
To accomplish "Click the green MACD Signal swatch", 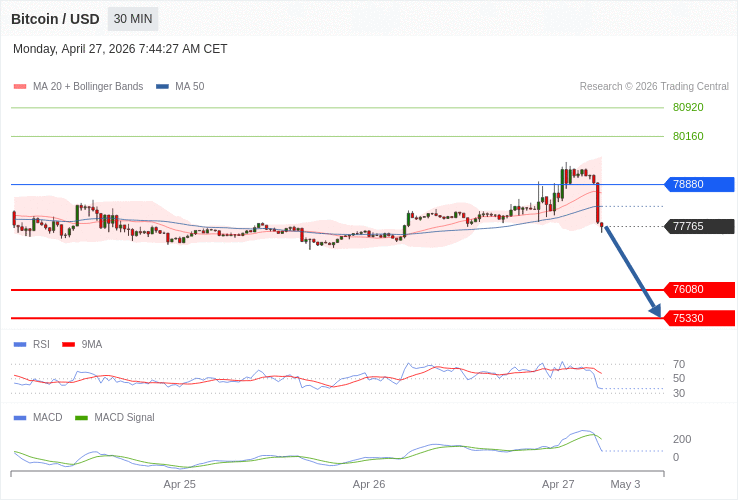I will tap(81, 418).
